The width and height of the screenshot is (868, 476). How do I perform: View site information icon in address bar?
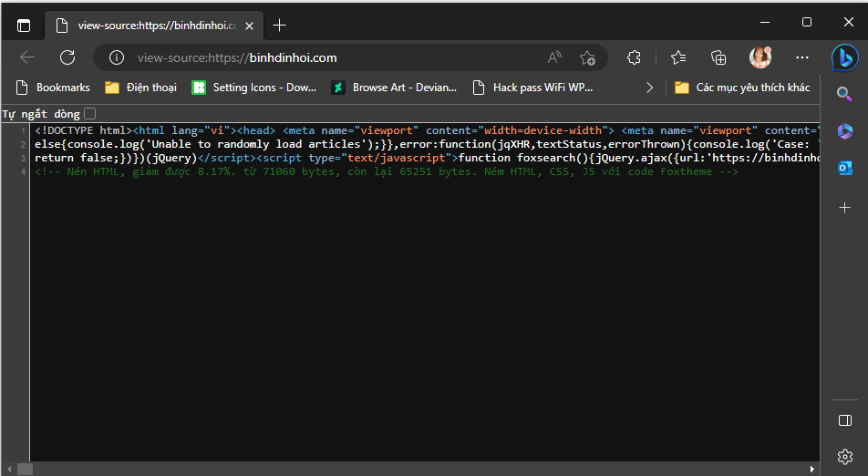pos(117,57)
